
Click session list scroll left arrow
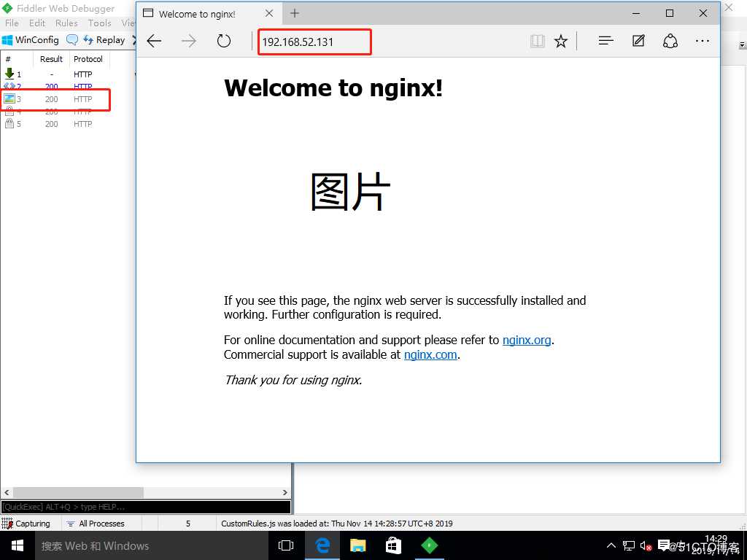click(x=7, y=492)
